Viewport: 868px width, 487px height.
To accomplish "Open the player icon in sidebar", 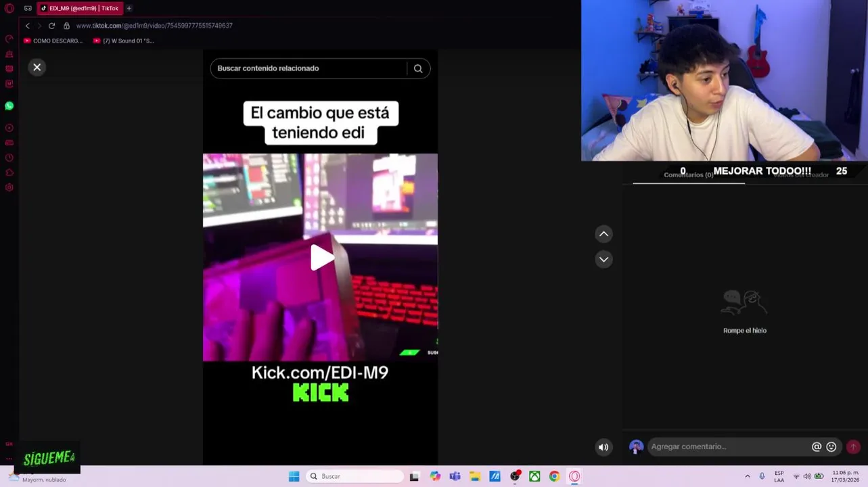I will coord(9,128).
